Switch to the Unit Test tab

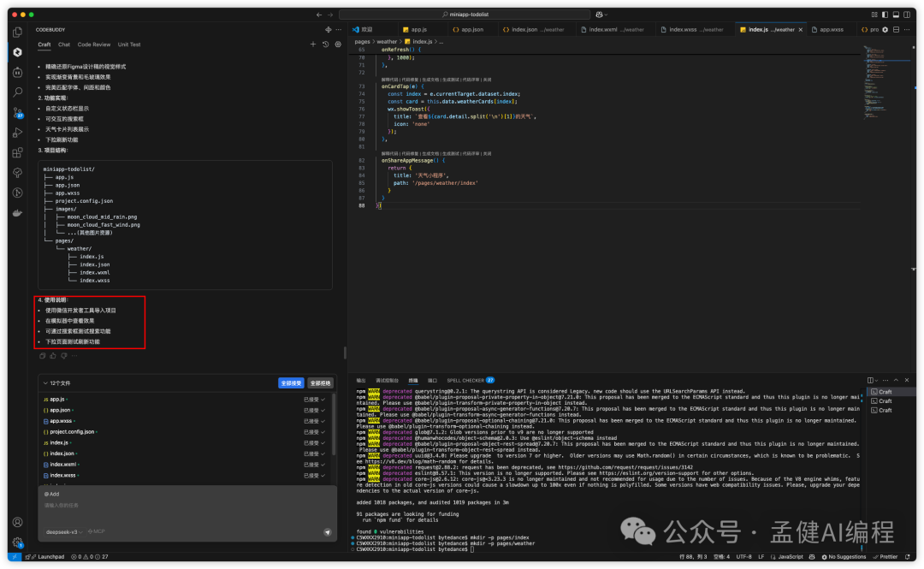(x=129, y=44)
